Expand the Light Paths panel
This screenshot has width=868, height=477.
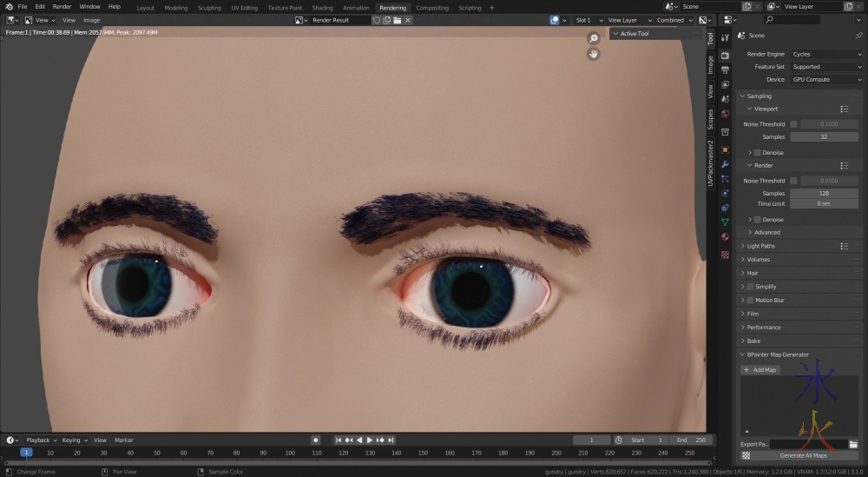[x=760, y=246]
